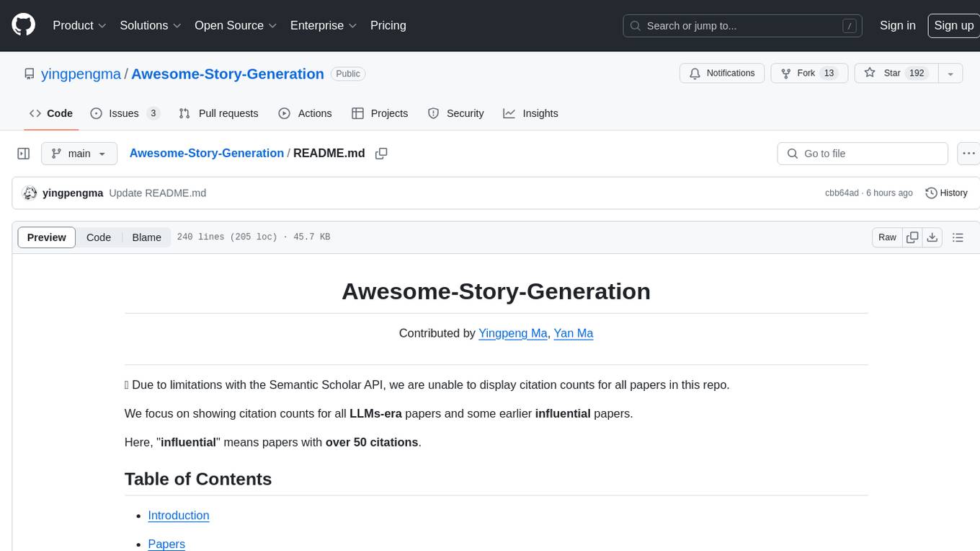Select the Code view
Screen dimensions: 980x551
99,237
